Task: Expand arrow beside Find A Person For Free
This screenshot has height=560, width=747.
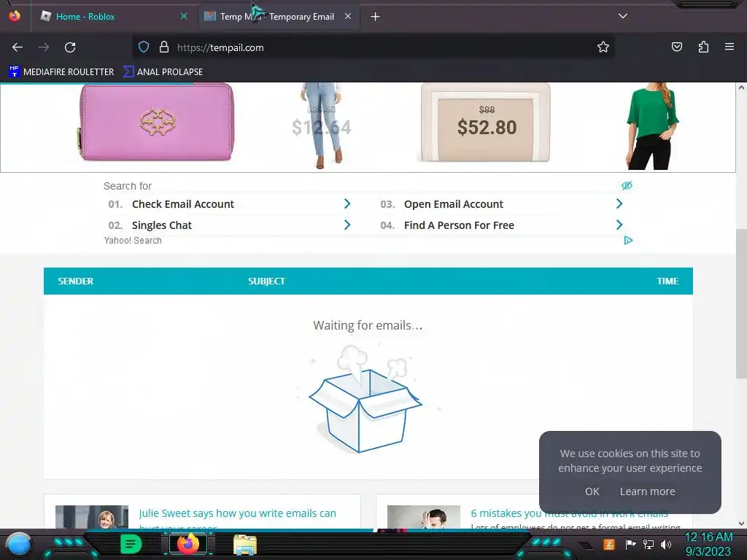Action: (619, 225)
